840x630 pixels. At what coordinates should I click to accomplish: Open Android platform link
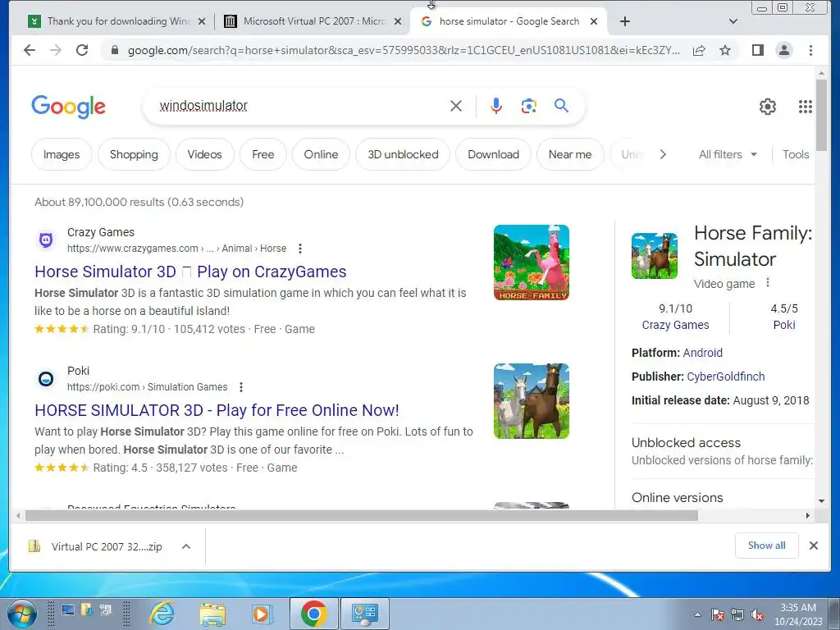(703, 353)
